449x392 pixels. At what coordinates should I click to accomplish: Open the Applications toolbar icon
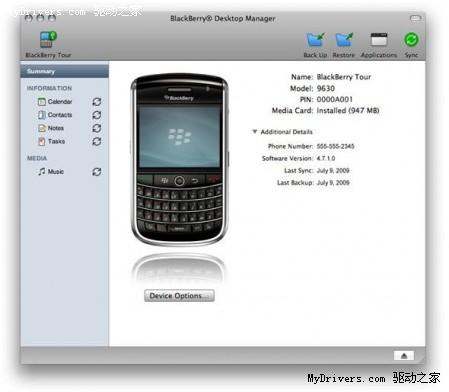[379, 40]
